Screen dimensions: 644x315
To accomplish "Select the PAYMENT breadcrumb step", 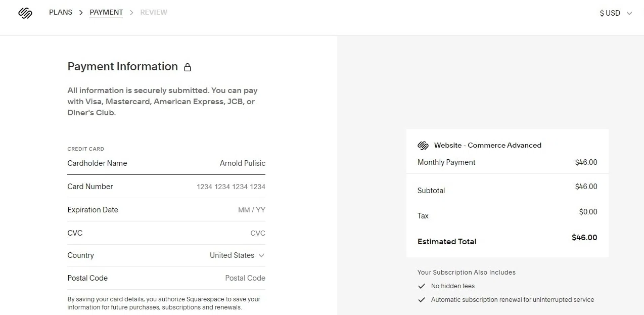I will (106, 12).
